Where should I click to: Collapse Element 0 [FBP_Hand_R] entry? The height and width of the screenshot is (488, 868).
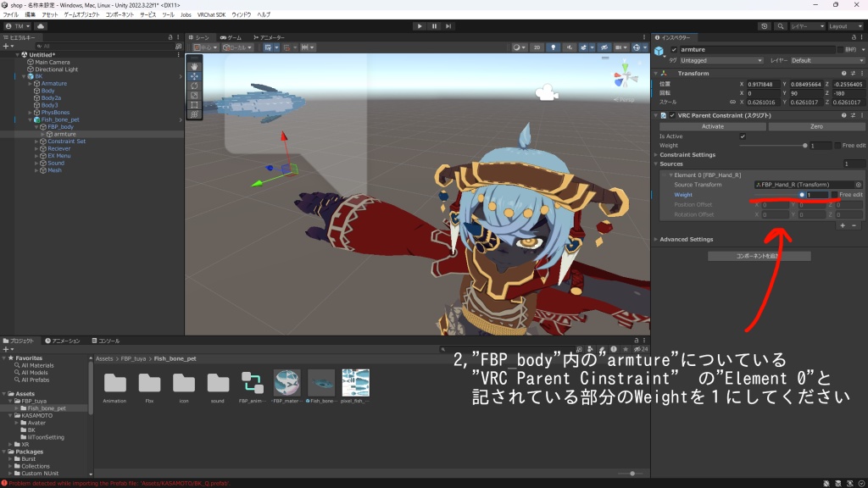(671, 175)
